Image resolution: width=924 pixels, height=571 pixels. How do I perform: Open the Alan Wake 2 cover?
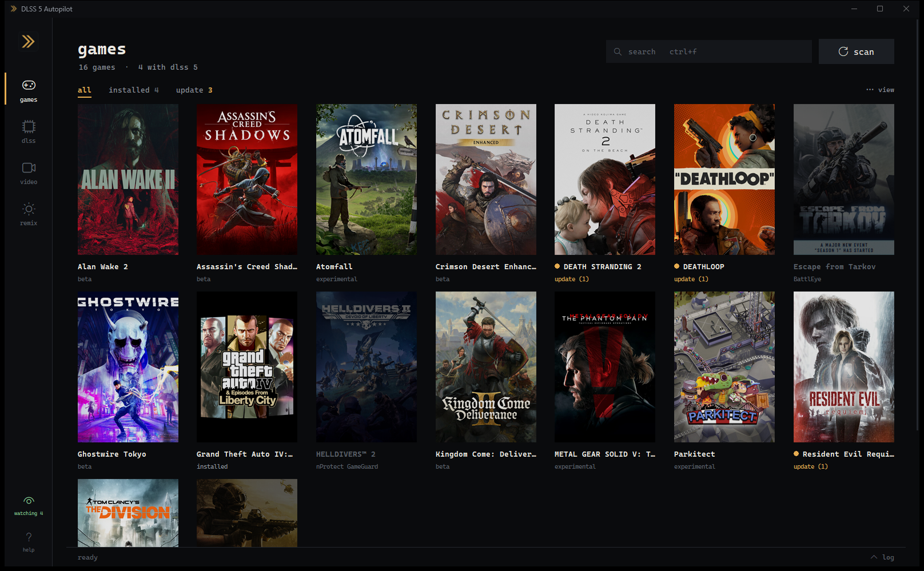(128, 179)
